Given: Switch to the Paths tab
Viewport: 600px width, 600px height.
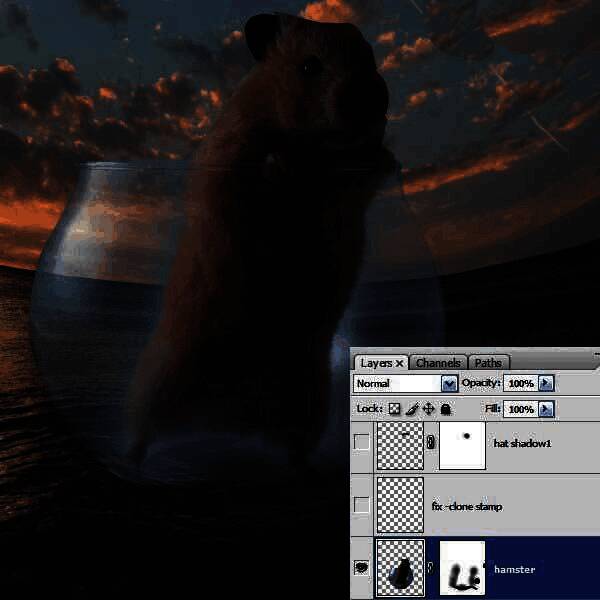Looking at the screenshot, I should (x=488, y=363).
